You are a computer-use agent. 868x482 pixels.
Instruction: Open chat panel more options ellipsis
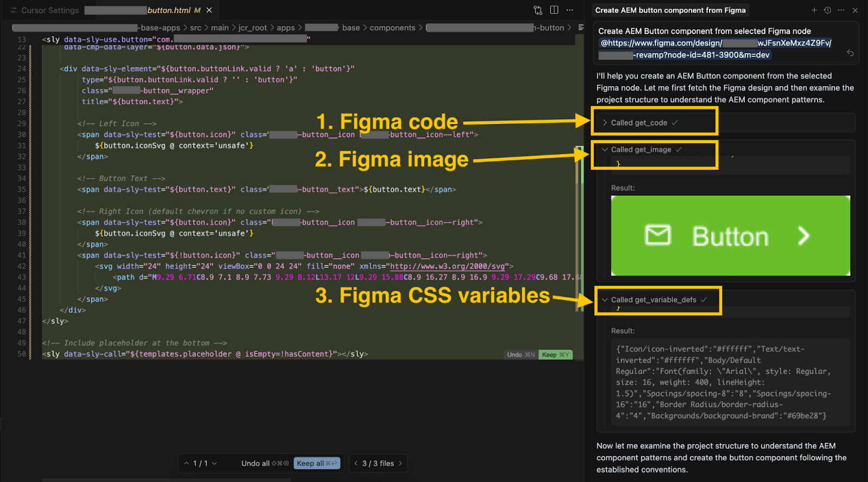[841, 10]
